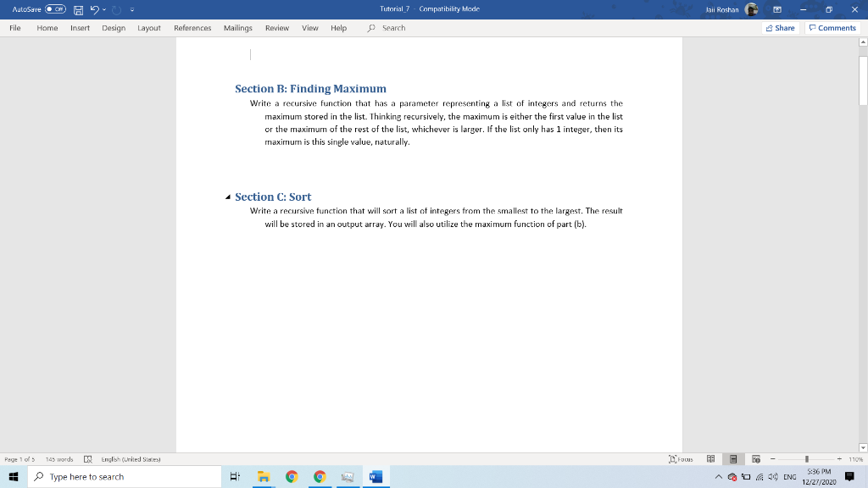
Task: Click the Save icon on Quick Access Toolbar
Action: coord(77,8)
